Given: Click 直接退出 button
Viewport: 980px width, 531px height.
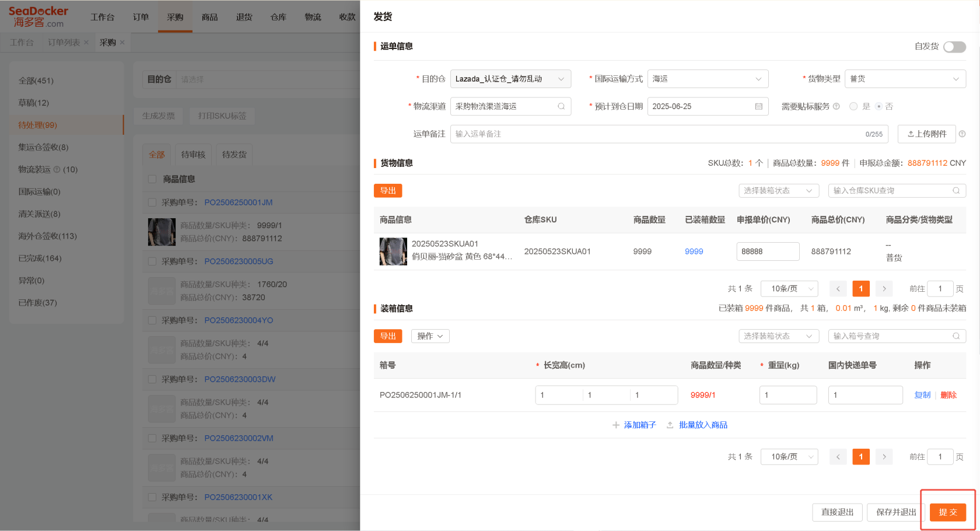Looking at the screenshot, I should point(838,512).
